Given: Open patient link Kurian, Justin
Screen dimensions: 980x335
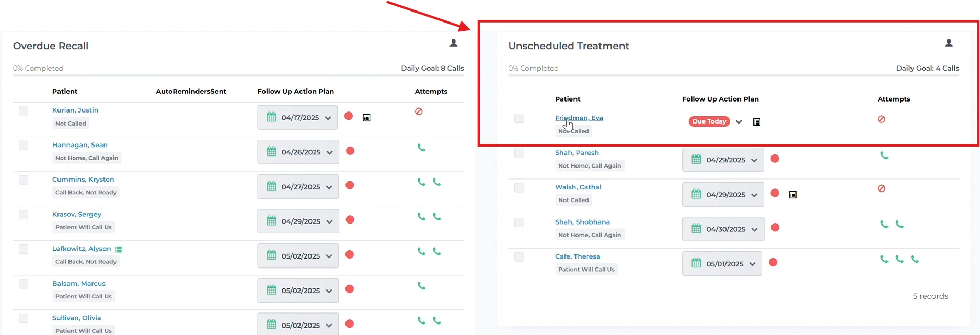Looking at the screenshot, I should tap(75, 110).
